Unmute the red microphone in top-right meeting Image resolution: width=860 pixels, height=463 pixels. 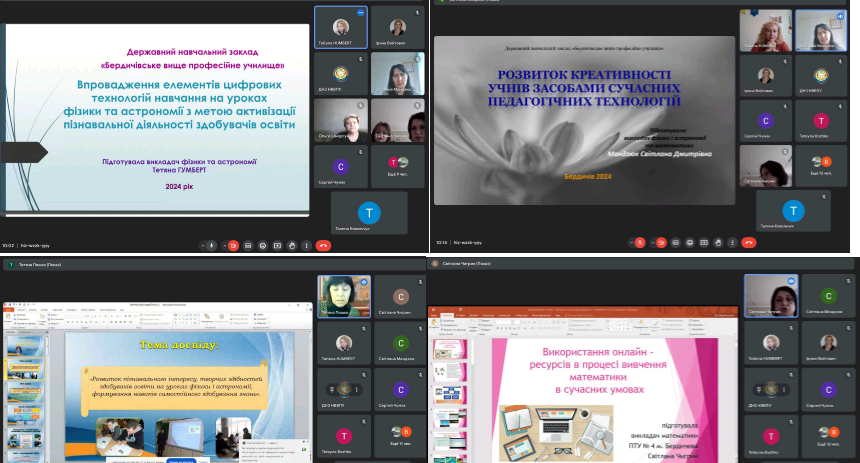(640, 243)
